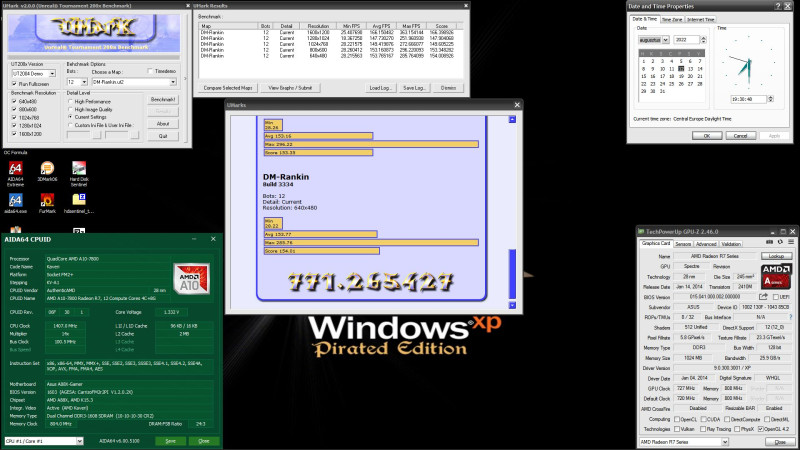Screen dimensions: 800x450
Task: Open 3DMark06 desktop icon
Action: [47, 171]
